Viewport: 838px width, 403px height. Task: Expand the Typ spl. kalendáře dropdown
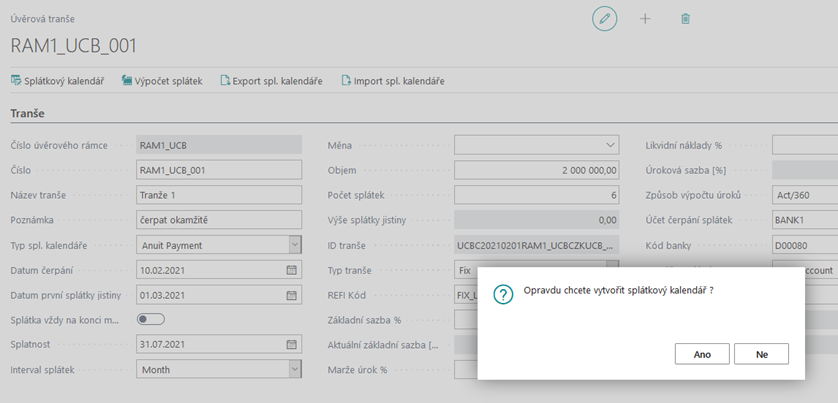(294, 244)
